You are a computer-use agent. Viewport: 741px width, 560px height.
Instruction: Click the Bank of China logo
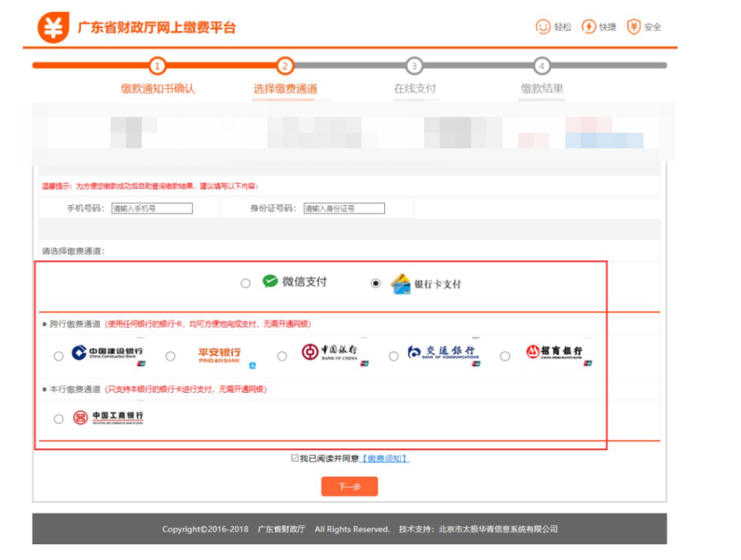(x=330, y=353)
